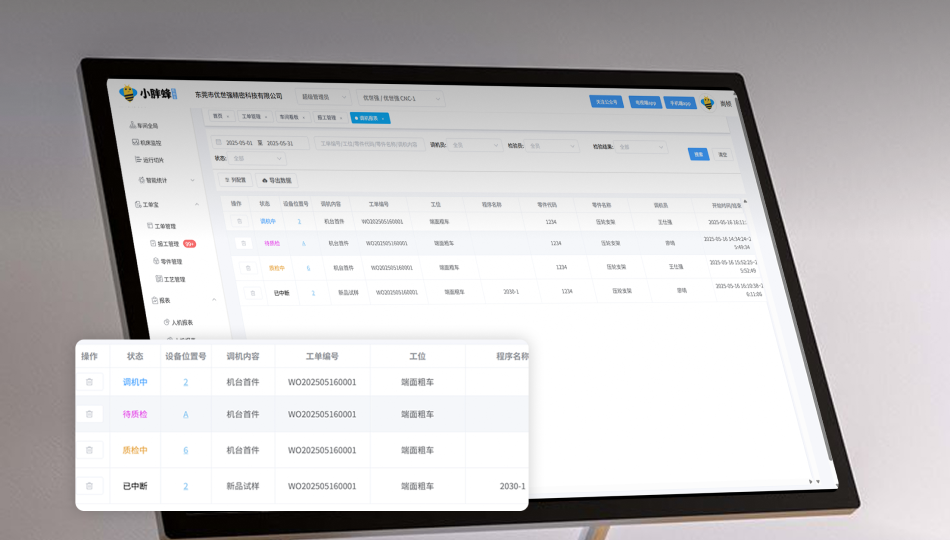This screenshot has width=950, height=540.
Task: Open 机床监控 in the sidebar
Action: [x=148, y=143]
